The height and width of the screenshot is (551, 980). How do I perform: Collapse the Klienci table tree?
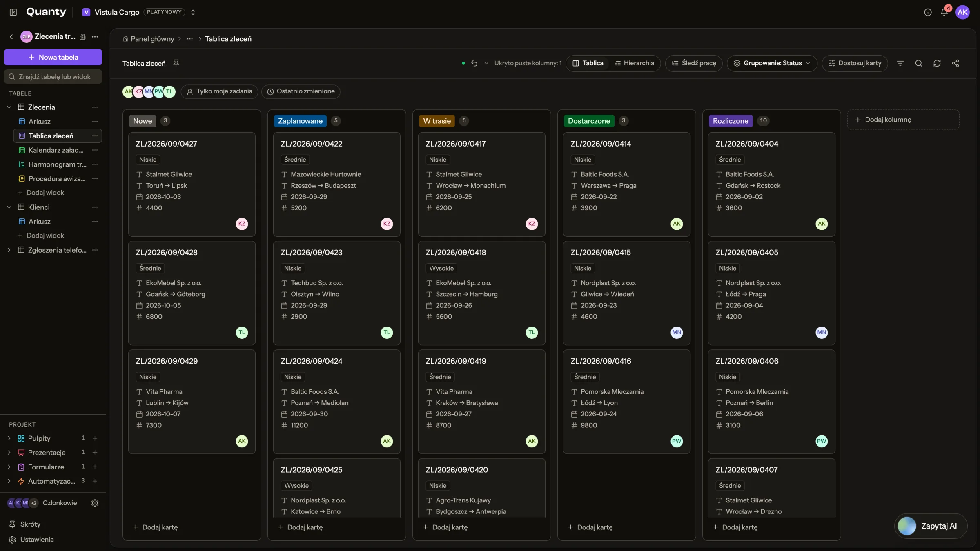pyautogui.click(x=9, y=207)
